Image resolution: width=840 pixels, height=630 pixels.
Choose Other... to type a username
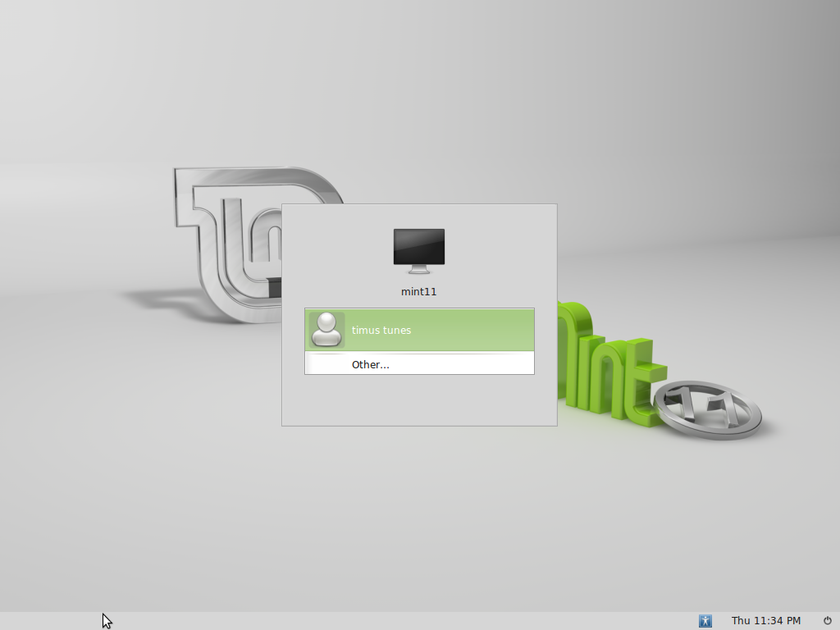click(369, 364)
